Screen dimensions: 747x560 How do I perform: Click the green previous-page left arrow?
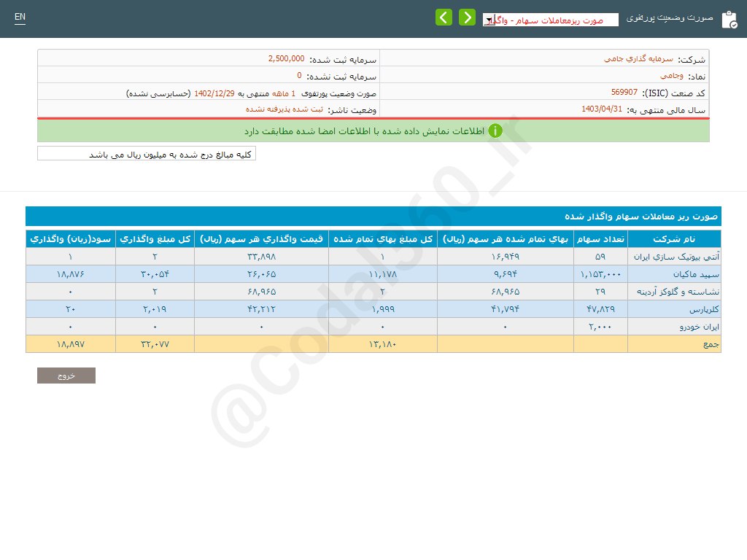coord(444,17)
